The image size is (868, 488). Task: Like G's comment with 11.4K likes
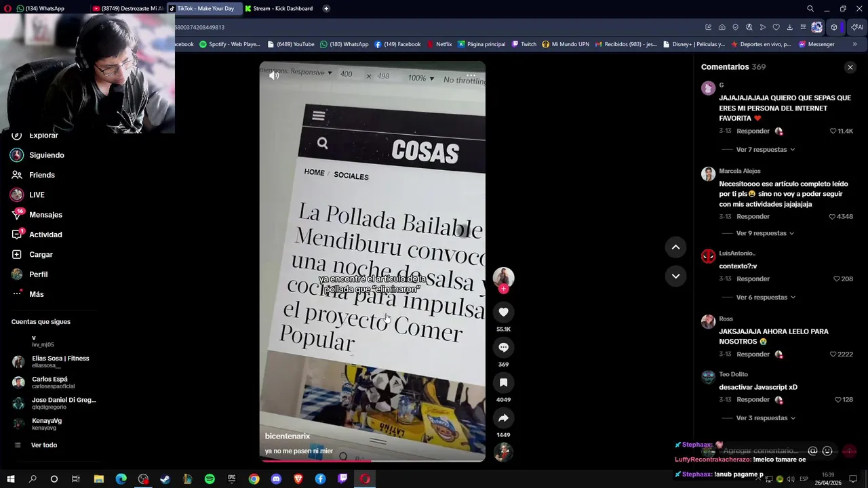833,131
